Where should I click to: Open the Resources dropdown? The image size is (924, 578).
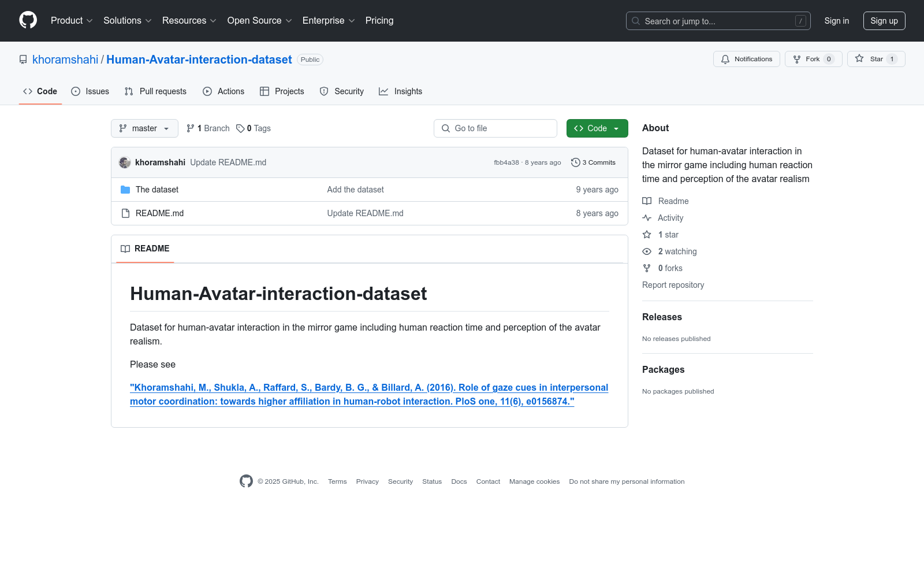coord(189,20)
